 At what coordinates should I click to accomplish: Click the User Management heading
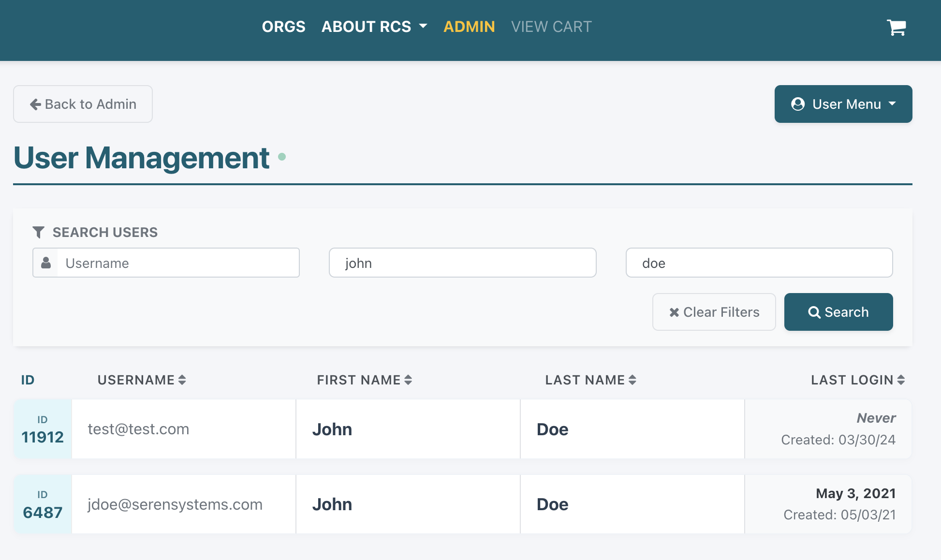click(141, 158)
